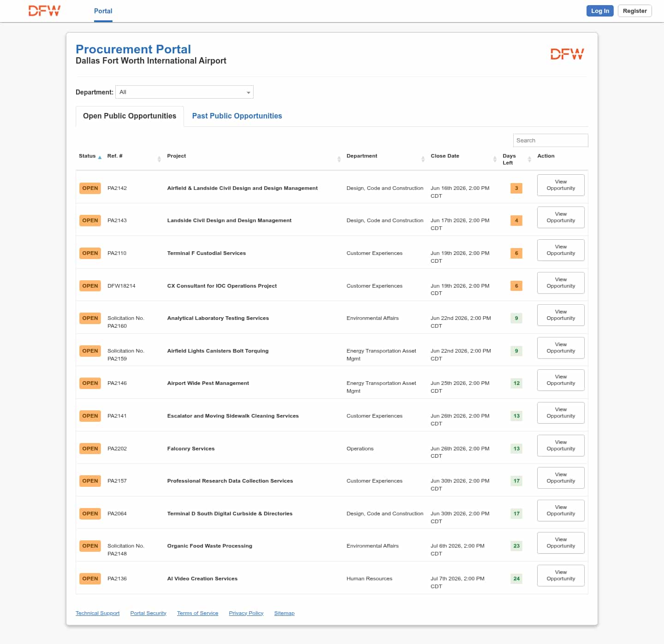Open the Technical Support link
Viewport: 664px width, 644px height.
coord(97,613)
